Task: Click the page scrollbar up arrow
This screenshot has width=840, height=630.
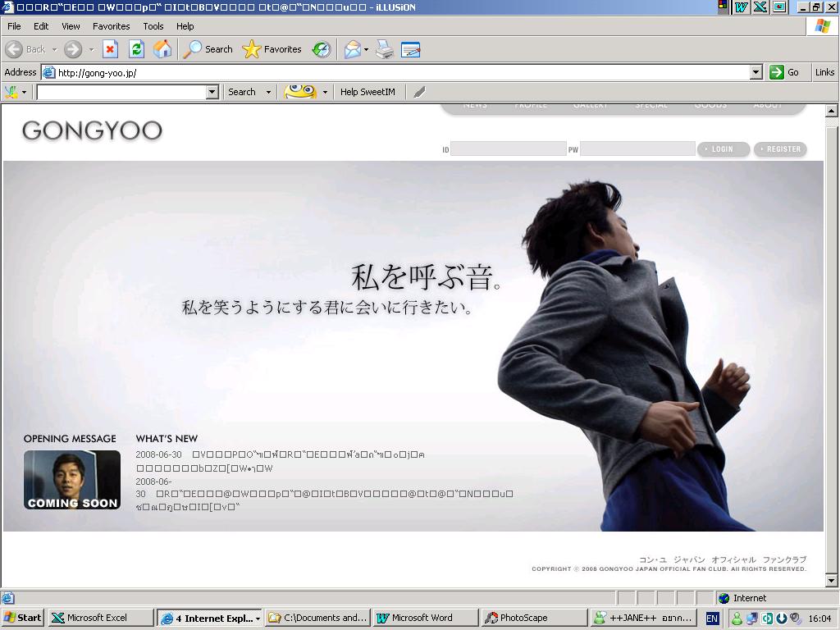Action: tap(831, 112)
